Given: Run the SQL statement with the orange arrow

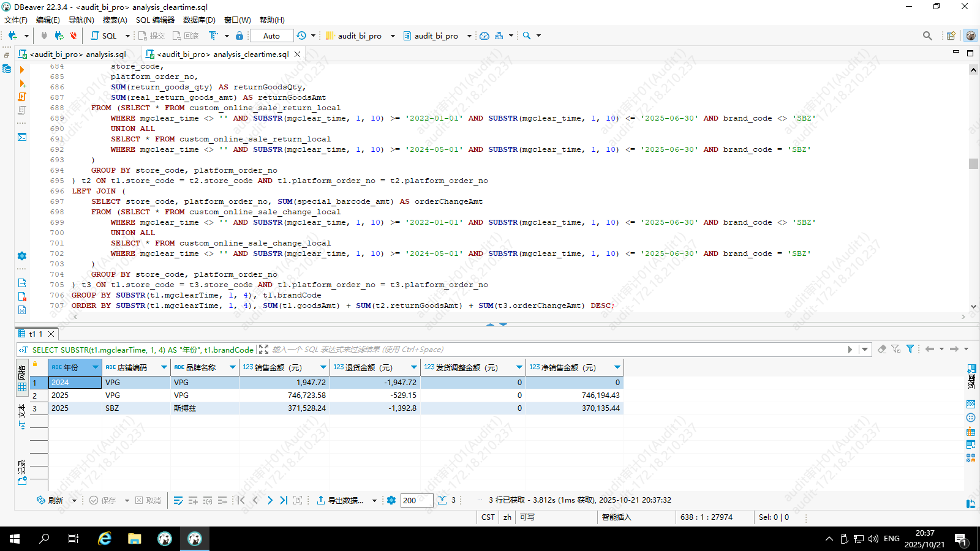Looking at the screenshot, I should tap(22, 70).
